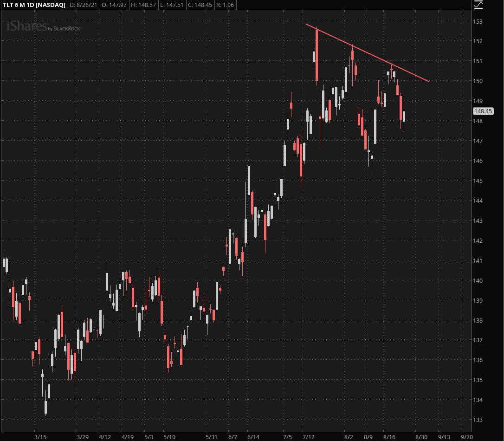This screenshot has width=504, height=441.
Task: Click the 6/14 date axis label
Action: click(x=253, y=437)
